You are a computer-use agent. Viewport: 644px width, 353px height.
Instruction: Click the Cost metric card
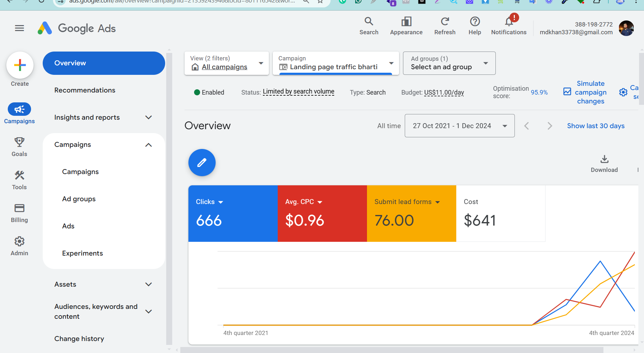(501, 214)
